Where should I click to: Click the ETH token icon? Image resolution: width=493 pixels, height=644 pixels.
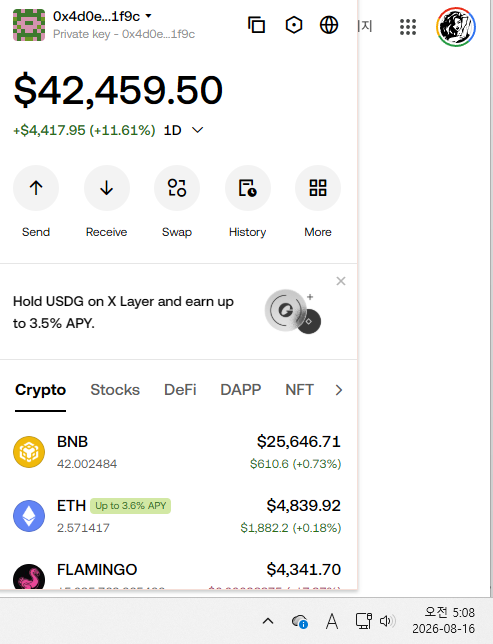[29, 516]
